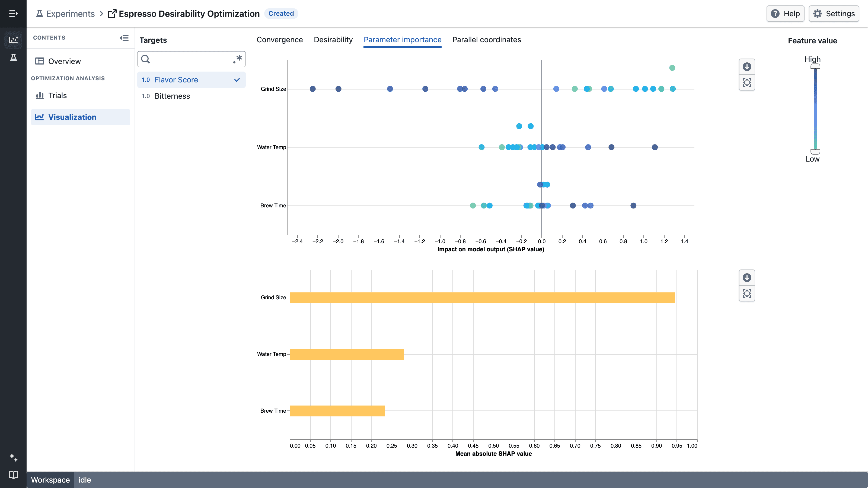Click the Water Temp bar in bar chart

click(x=347, y=354)
